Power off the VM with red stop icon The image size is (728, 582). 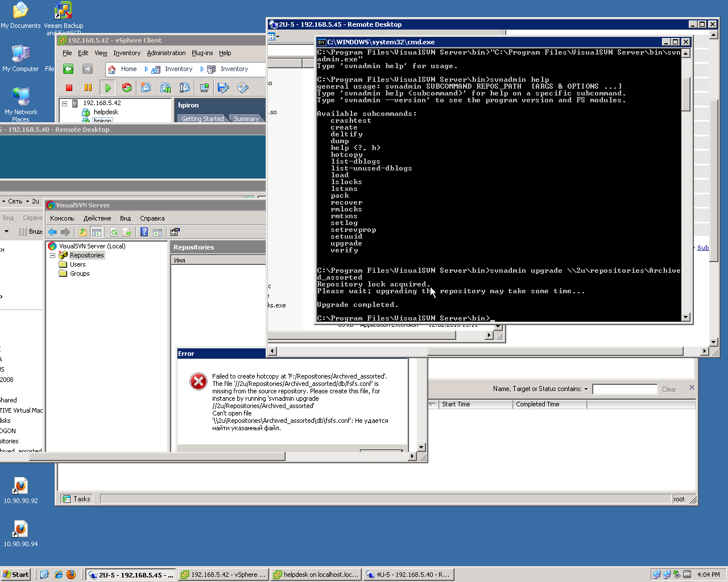[69, 88]
